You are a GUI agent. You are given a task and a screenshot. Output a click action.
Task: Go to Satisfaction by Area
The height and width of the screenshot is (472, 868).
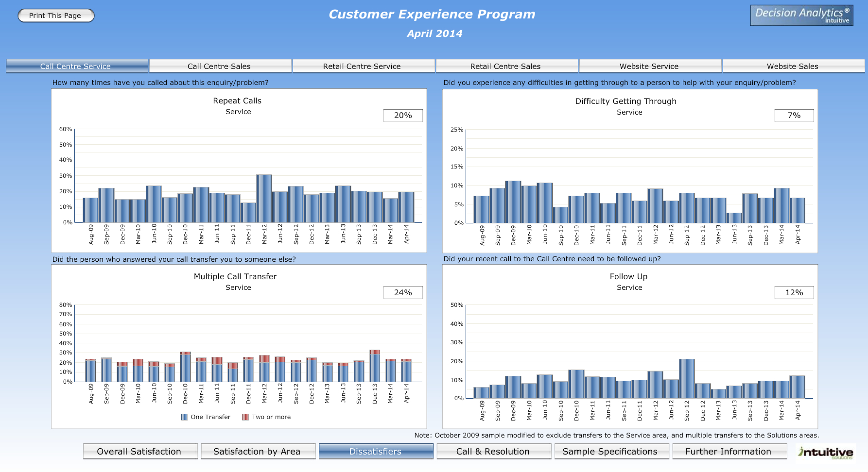(x=257, y=452)
